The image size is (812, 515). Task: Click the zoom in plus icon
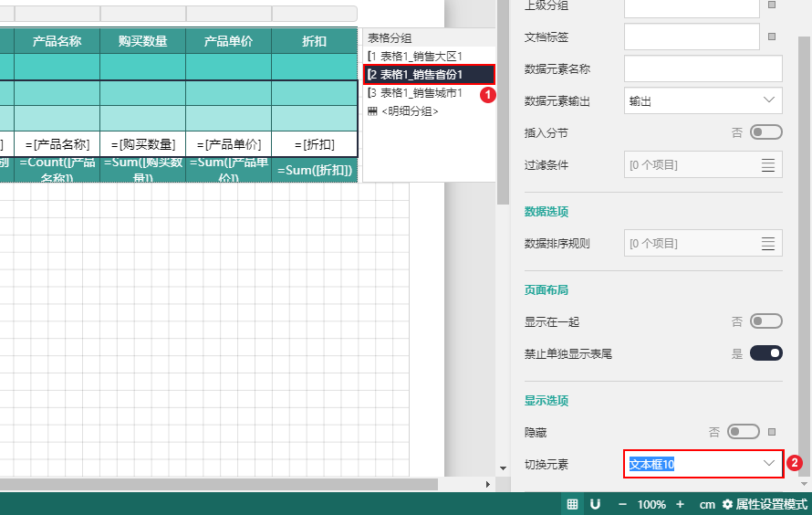coord(680,504)
